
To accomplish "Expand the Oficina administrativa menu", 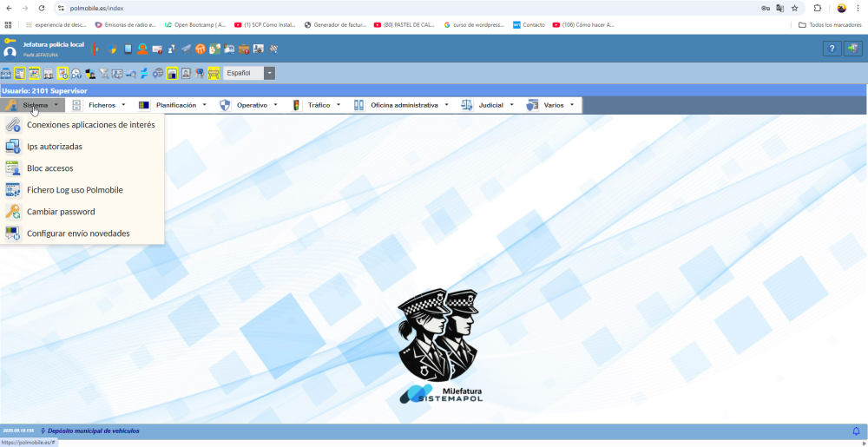I will pos(404,105).
